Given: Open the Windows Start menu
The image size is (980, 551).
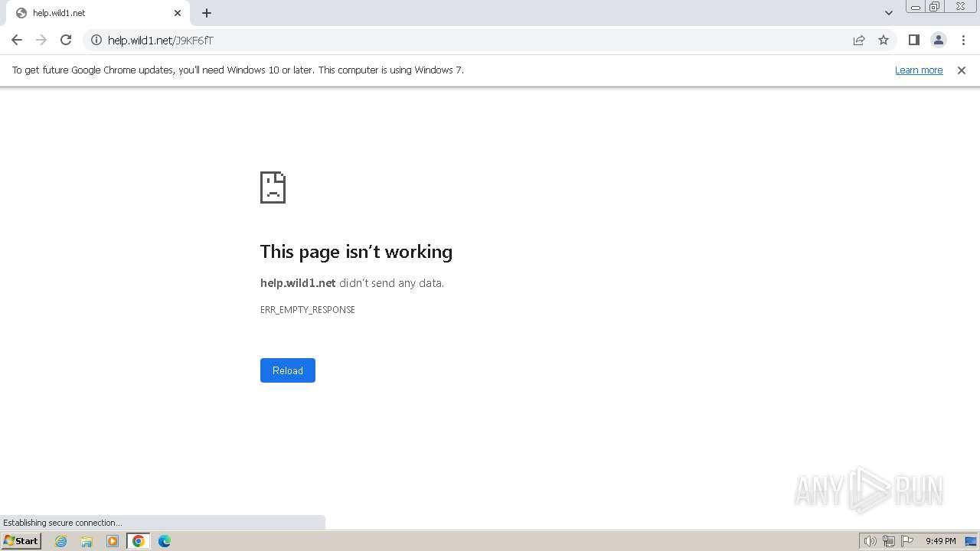Looking at the screenshot, I should tap(21, 541).
